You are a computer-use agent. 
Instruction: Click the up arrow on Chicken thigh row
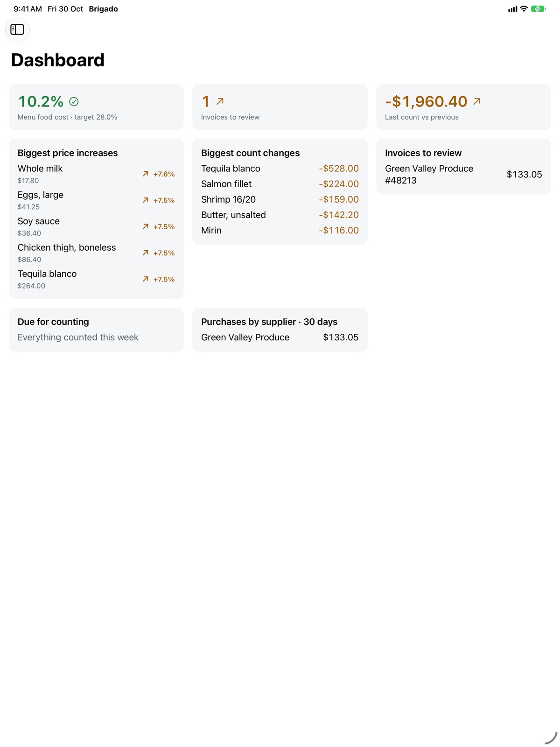146,253
